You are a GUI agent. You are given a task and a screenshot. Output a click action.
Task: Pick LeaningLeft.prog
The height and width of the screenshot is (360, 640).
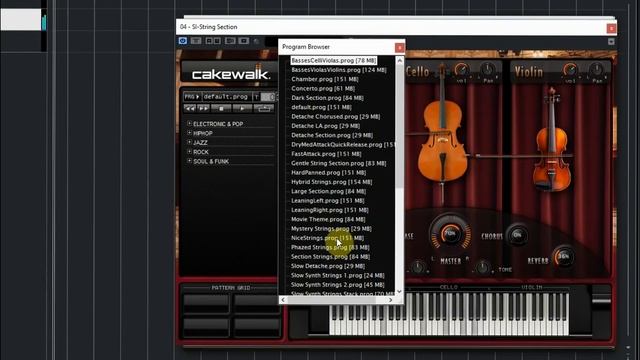coord(328,201)
